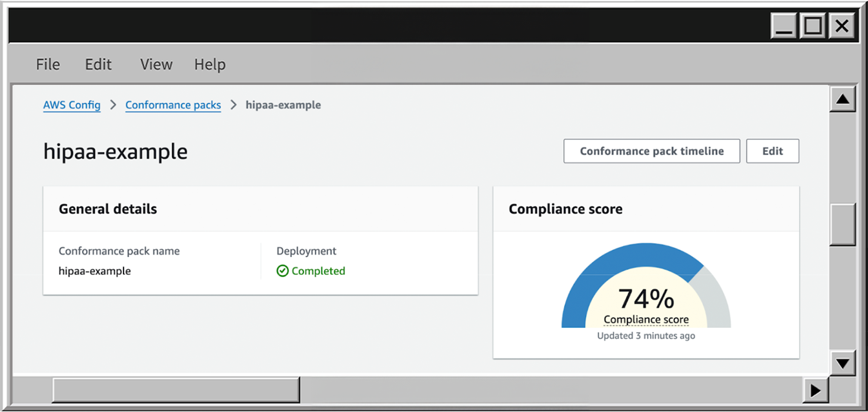The height and width of the screenshot is (412, 868).
Task: Minimize the window
Action: click(784, 26)
